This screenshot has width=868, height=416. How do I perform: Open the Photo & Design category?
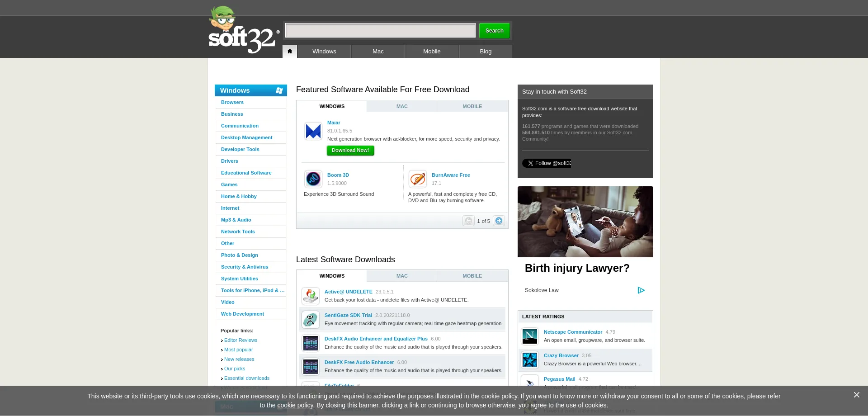(240, 255)
